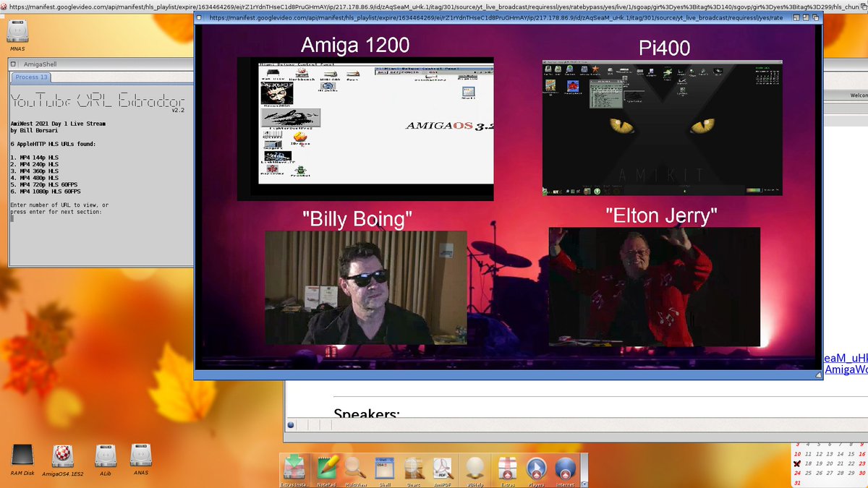Click the Welcome tab in browser window
868x488 pixels.
(x=859, y=95)
